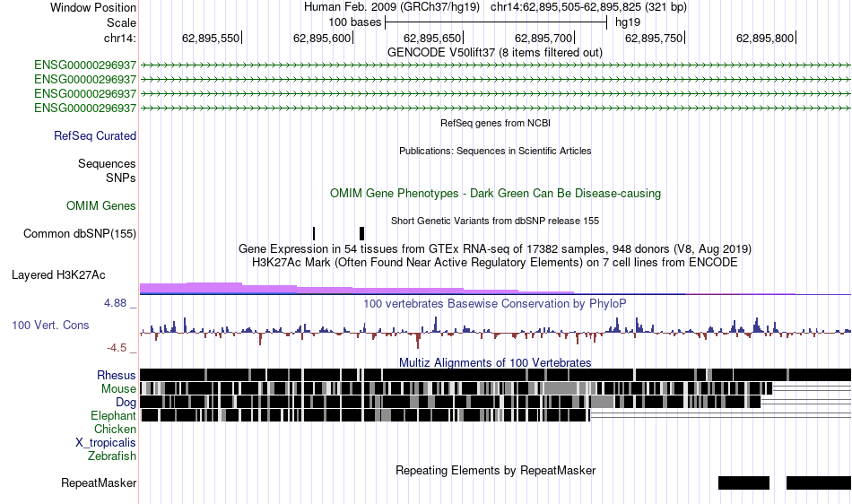
Task: Click 100 vertebrates Basewise Conservation title
Action: [495, 304]
